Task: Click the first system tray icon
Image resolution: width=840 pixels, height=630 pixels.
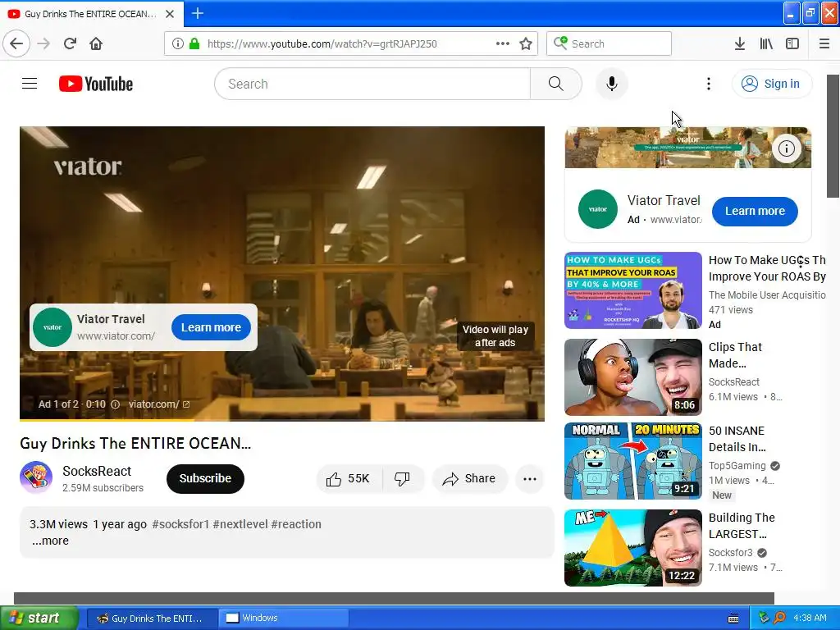Action: 764,619
